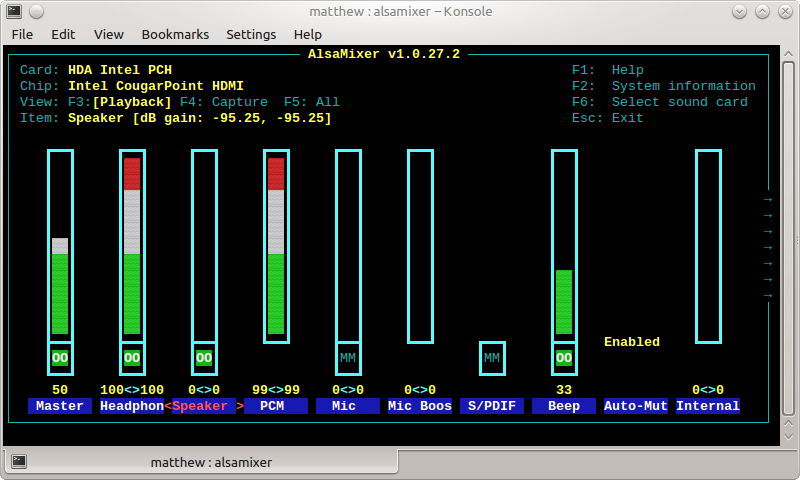
Task: Click the Headphone level value '100<>100'
Action: [x=132, y=390]
